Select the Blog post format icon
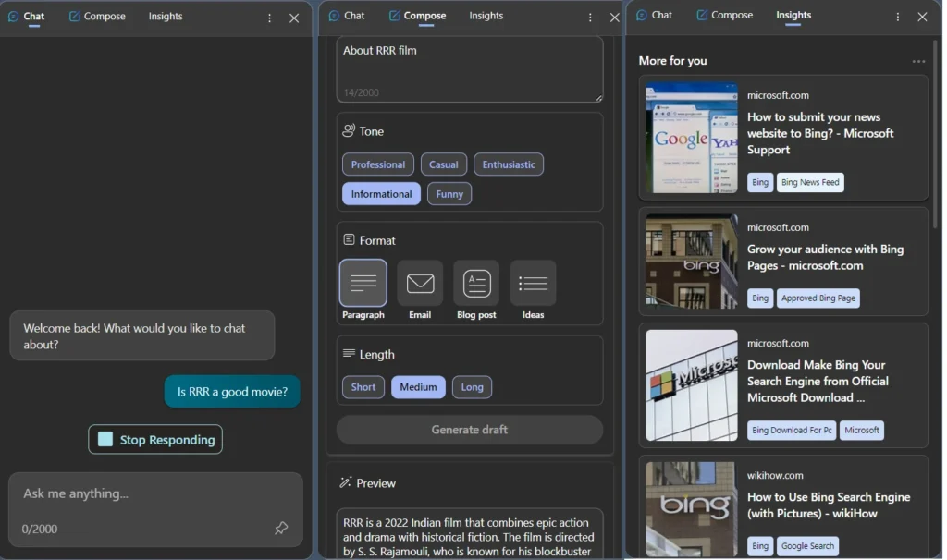947x560 pixels. pyautogui.click(x=476, y=283)
